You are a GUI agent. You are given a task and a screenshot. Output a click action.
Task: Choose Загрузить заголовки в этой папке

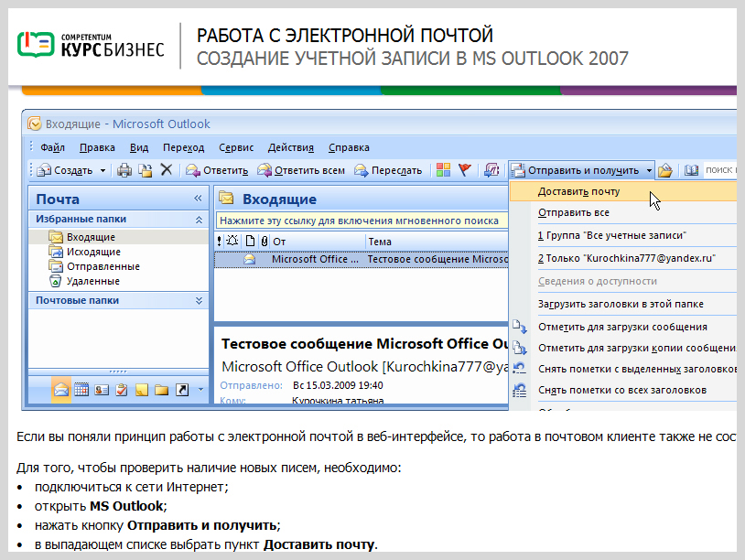(623, 304)
